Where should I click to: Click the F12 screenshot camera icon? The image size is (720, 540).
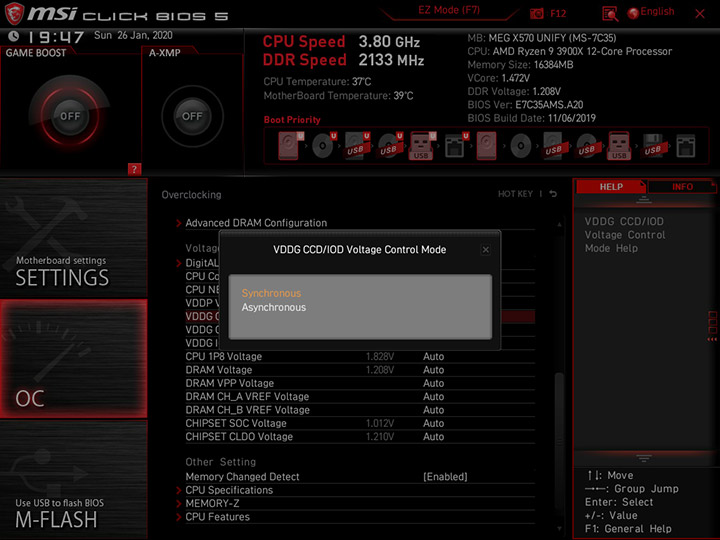click(x=536, y=13)
